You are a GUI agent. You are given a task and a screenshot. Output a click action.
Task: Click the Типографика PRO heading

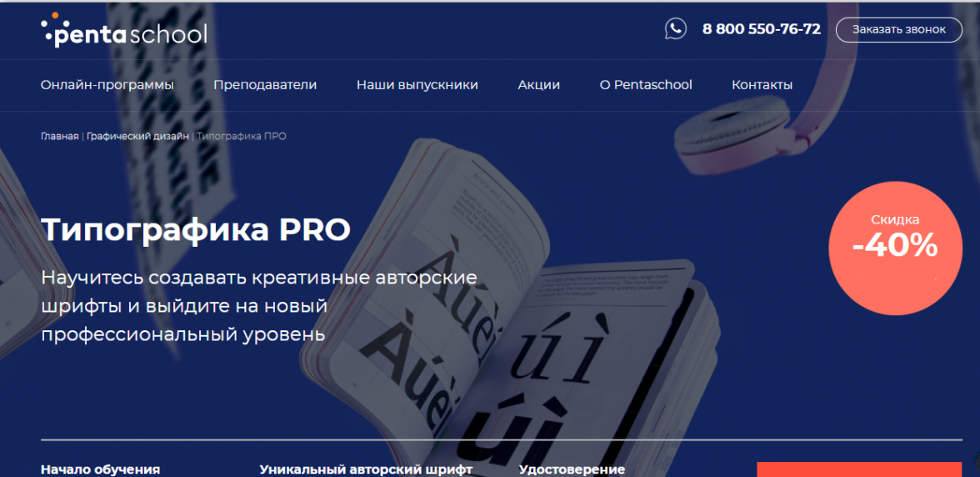tap(196, 231)
